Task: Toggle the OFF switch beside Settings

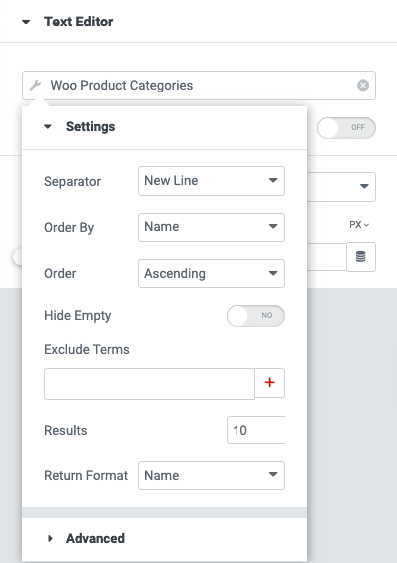Action: point(346,127)
